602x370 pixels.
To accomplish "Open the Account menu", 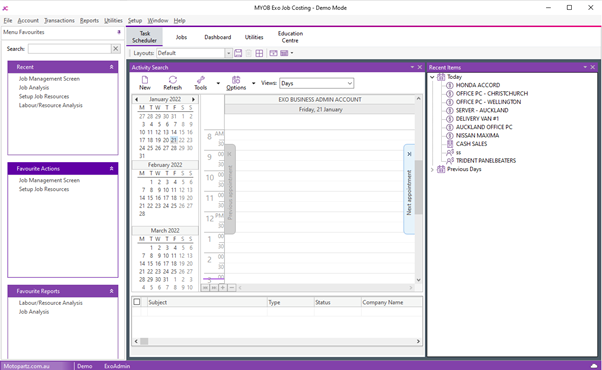I will tap(28, 20).
